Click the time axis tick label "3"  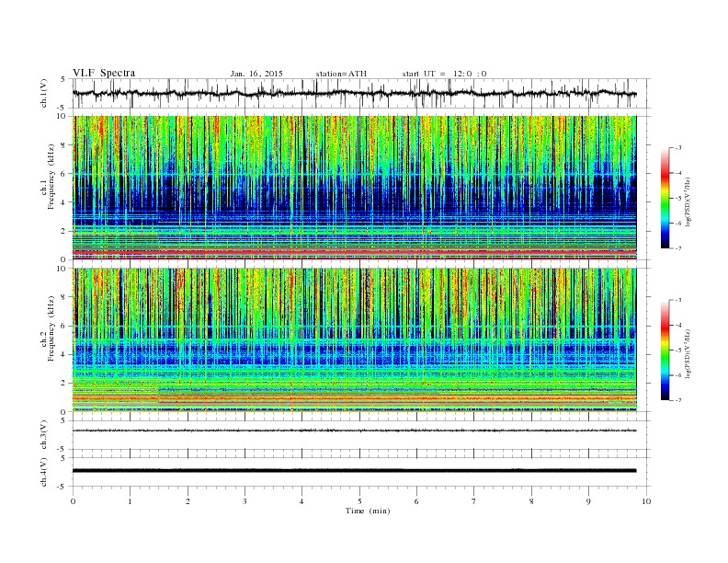click(245, 501)
